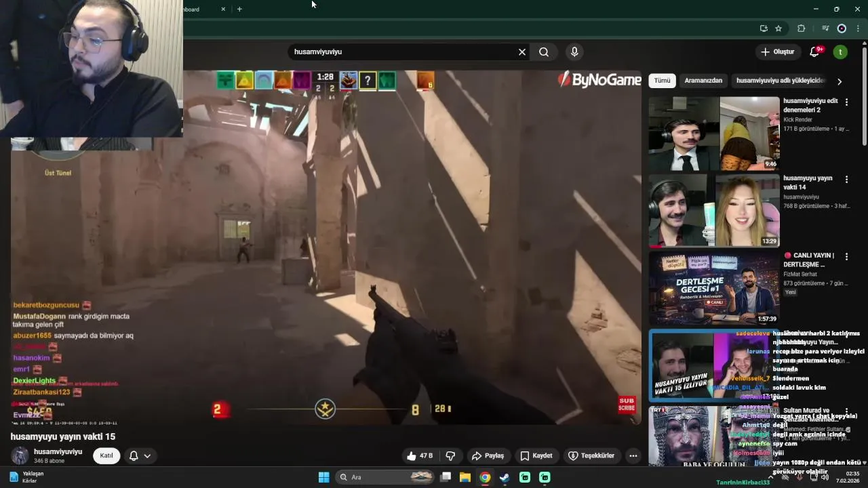Screen dimensions: 868x488
Task: Open the green 't' account avatar menu
Action: pyautogui.click(x=840, y=52)
